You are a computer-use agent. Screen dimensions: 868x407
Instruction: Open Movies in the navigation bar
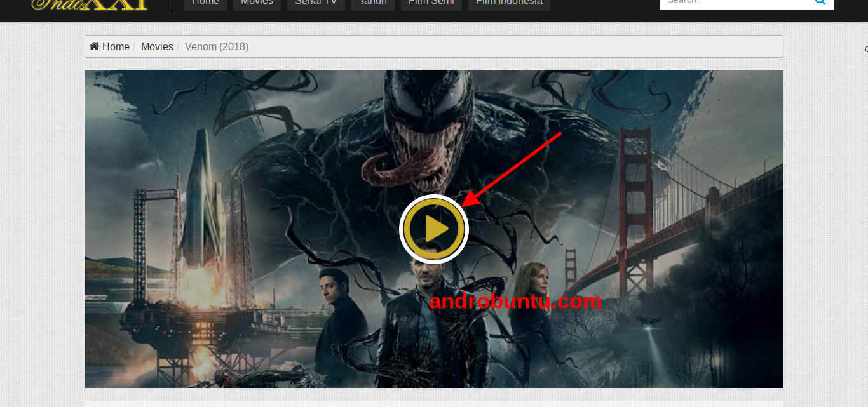point(256,2)
